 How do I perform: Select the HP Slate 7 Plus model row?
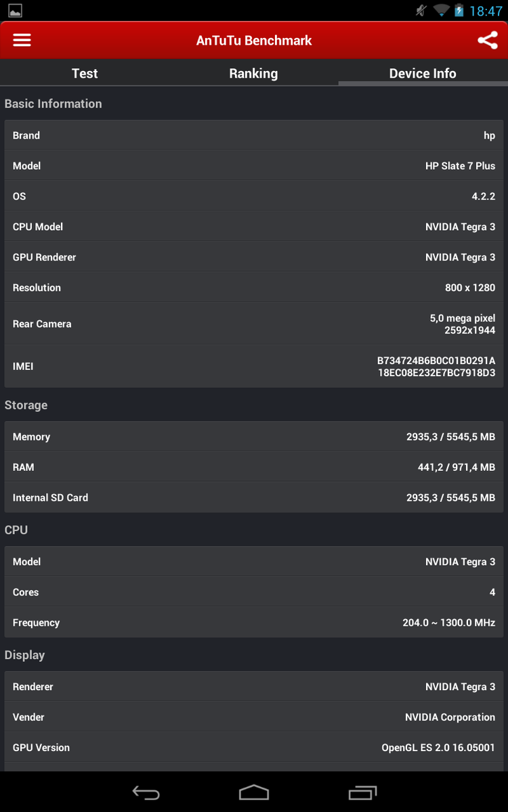[254, 166]
